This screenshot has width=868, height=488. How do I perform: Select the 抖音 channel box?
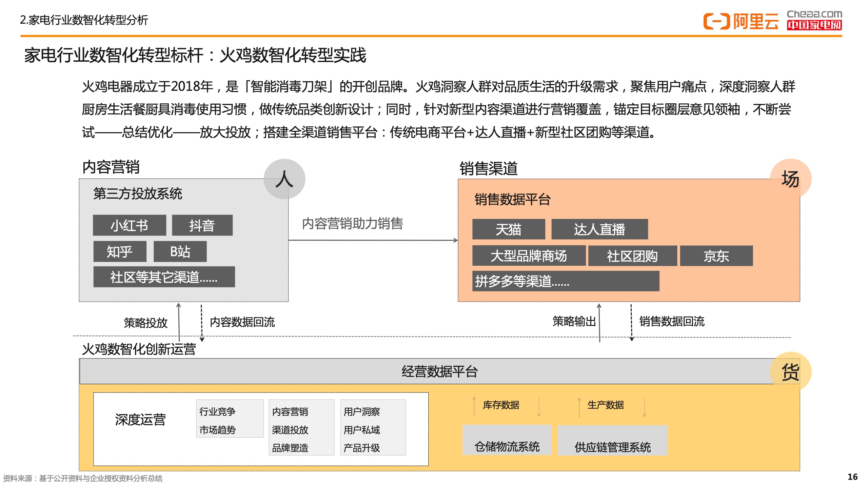[202, 225]
